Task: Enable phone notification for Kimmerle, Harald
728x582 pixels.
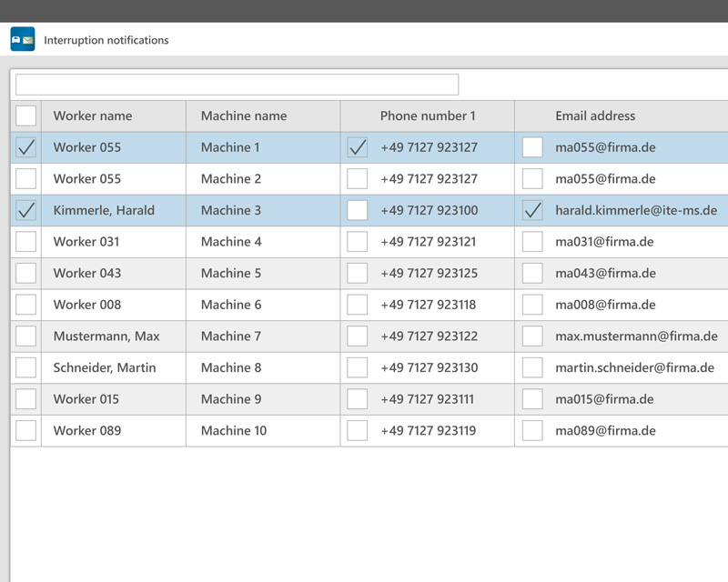Action: [358, 210]
